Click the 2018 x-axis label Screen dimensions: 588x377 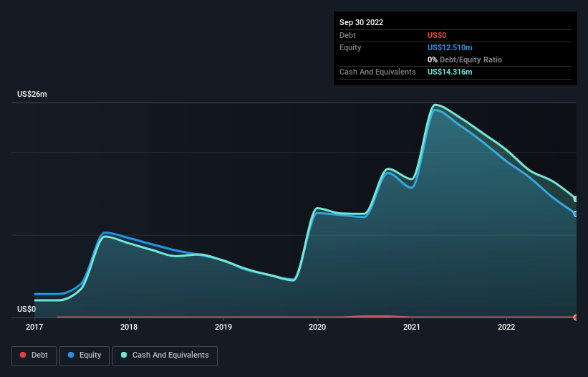point(129,327)
